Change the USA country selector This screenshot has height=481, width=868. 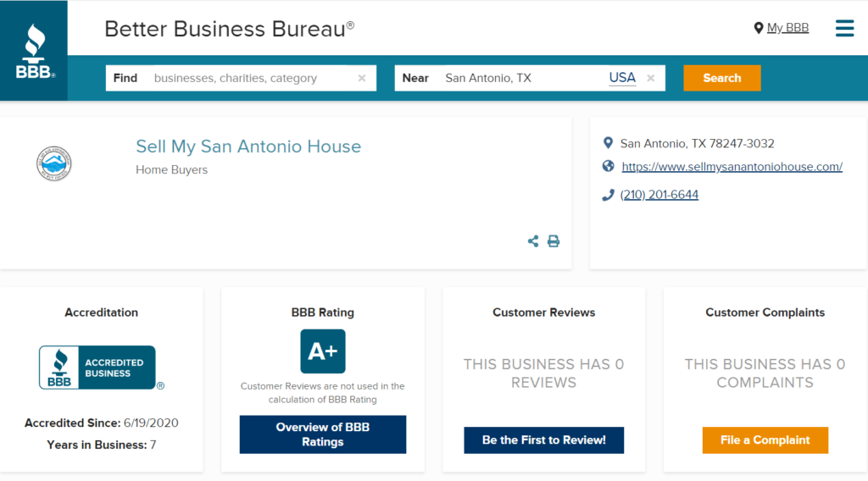[622, 78]
